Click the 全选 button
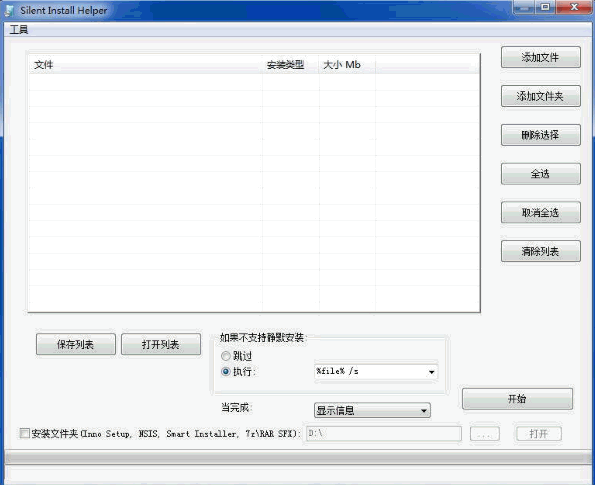This screenshot has width=595, height=485. 541,174
